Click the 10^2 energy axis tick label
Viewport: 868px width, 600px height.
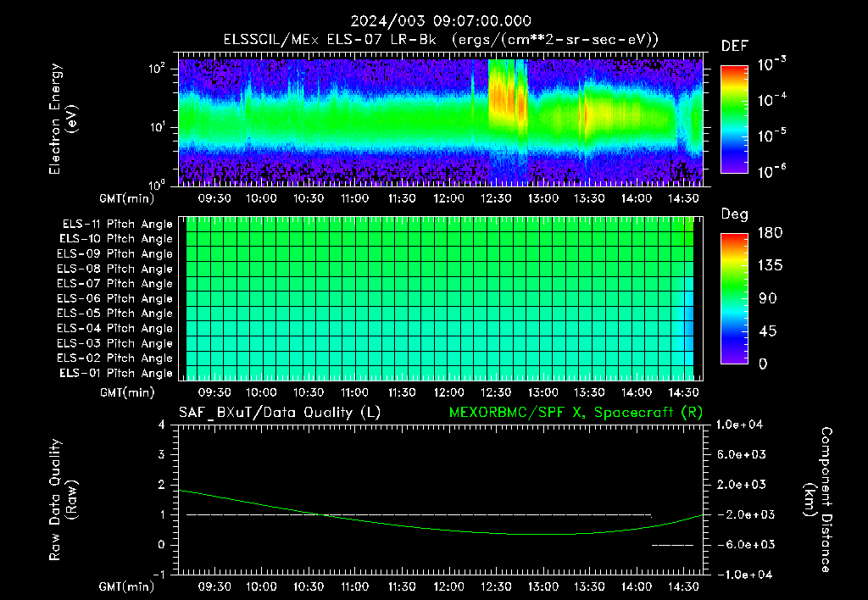157,69
